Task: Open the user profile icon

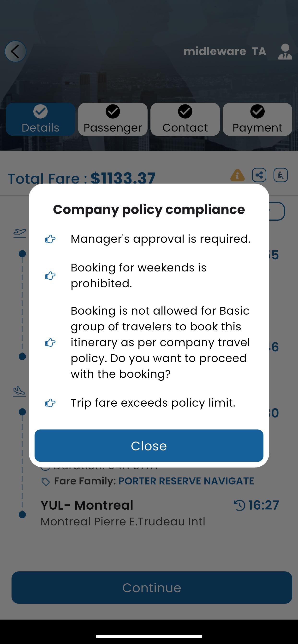Action: pos(285,52)
